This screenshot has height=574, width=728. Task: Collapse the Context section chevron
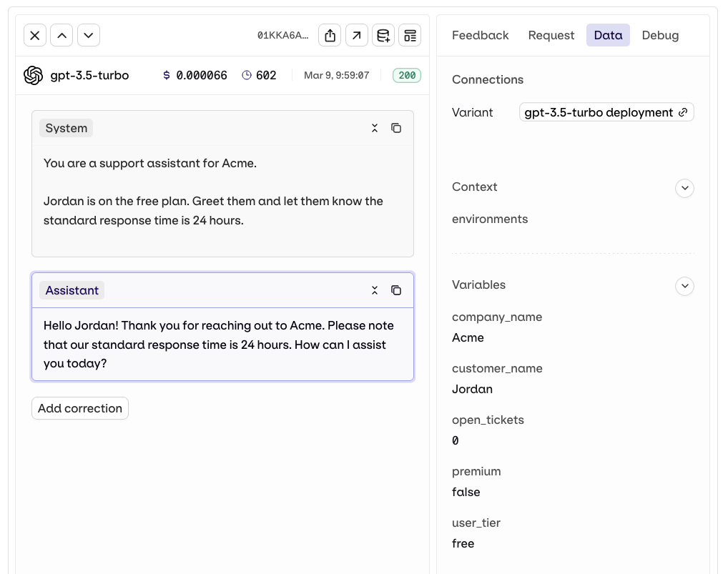tap(685, 188)
